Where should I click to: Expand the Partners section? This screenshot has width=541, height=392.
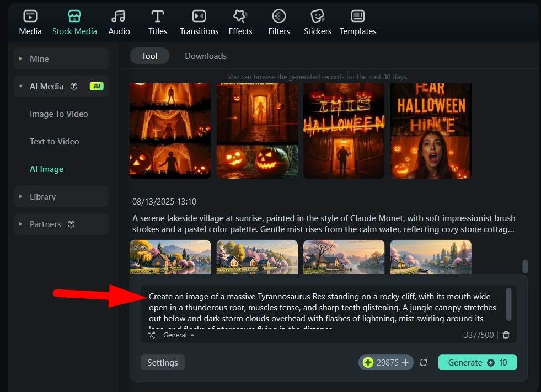[x=21, y=224]
